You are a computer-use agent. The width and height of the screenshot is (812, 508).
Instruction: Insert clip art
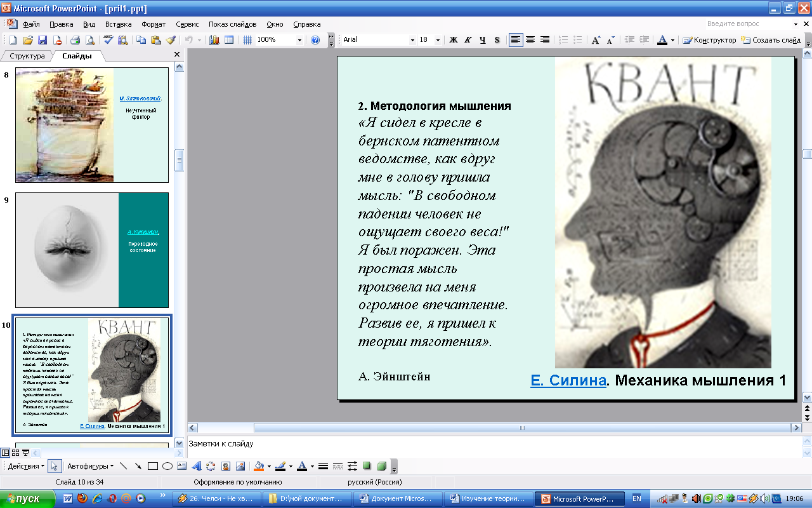click(225, 466)
